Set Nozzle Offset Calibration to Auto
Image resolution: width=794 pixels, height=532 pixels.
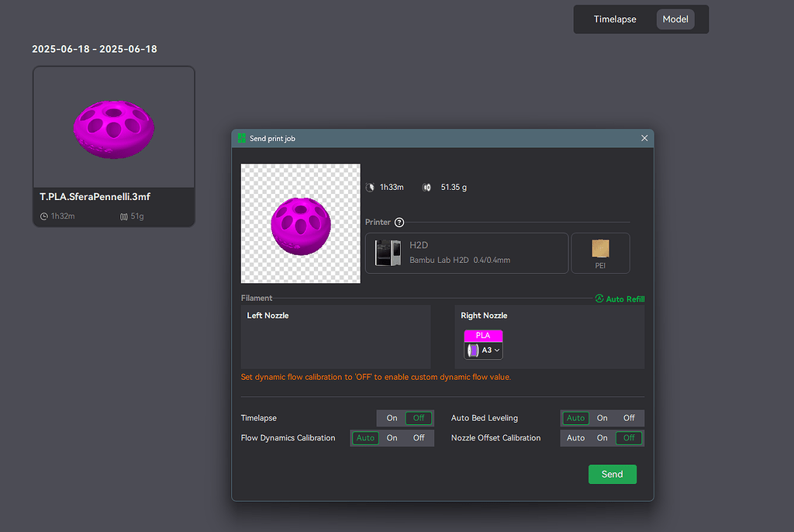point(576,437)
